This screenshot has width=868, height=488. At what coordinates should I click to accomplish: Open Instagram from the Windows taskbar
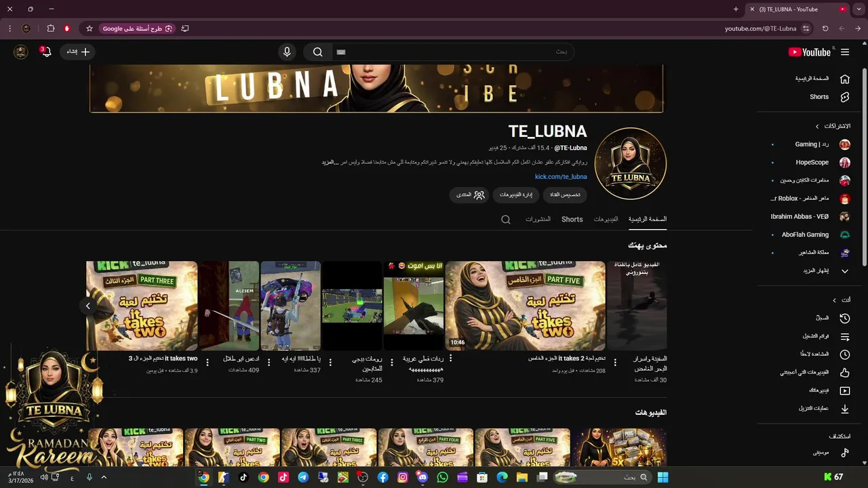(x=403, y=478)
